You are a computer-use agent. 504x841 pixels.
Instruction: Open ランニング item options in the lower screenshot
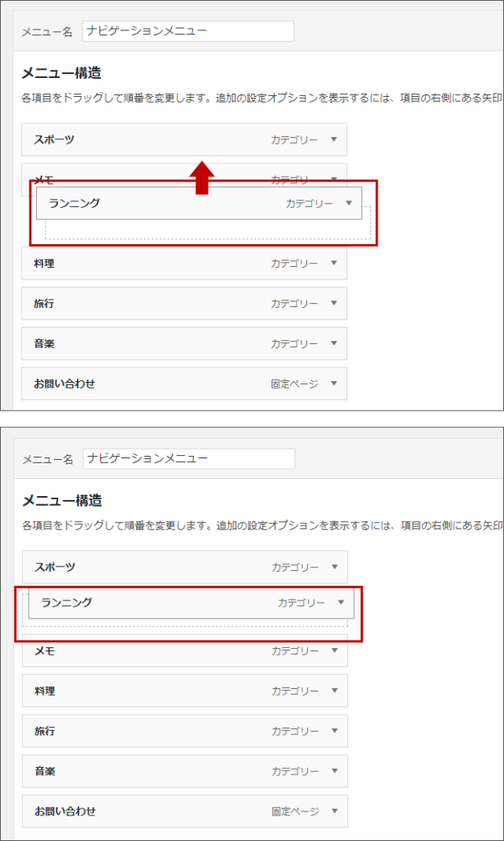pos(341,602)
